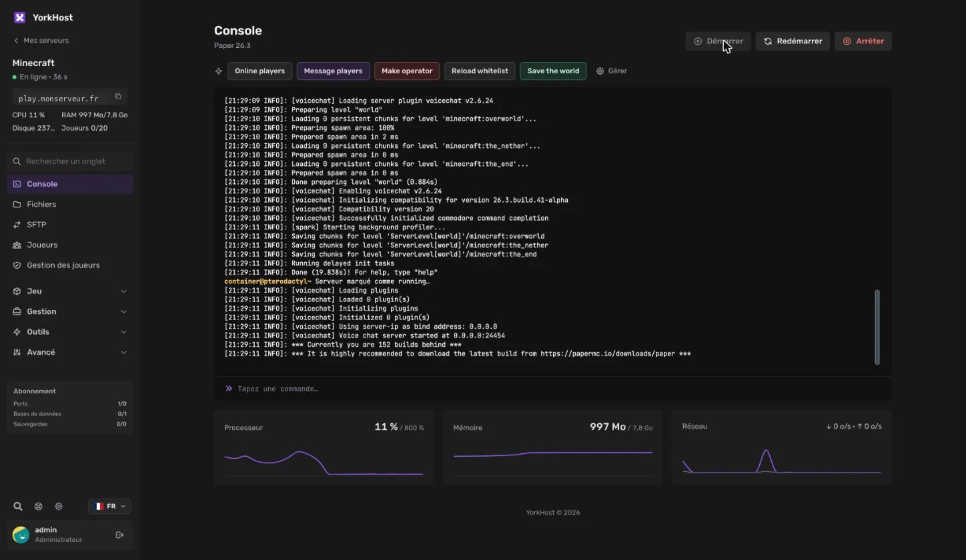Go back via Mes serveurs arrow
966x560 pixels.
(x=16, y=41)
